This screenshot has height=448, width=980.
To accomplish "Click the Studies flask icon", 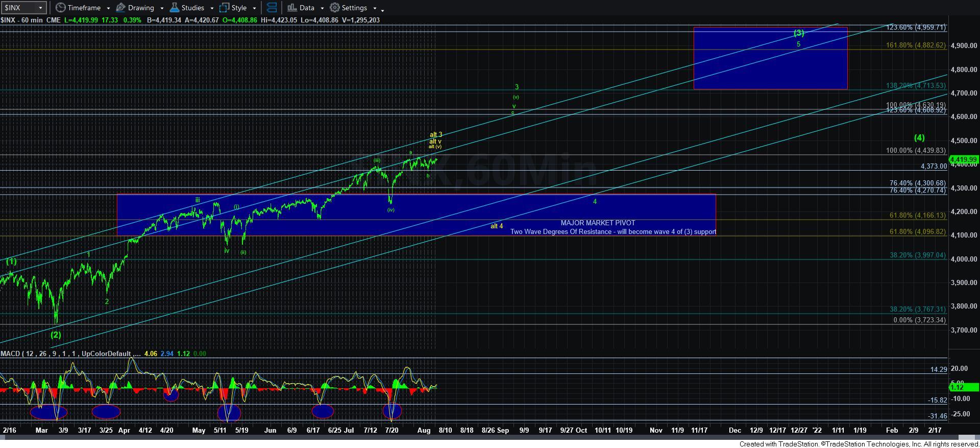I will pyautogui.click(x=174, y=8).
